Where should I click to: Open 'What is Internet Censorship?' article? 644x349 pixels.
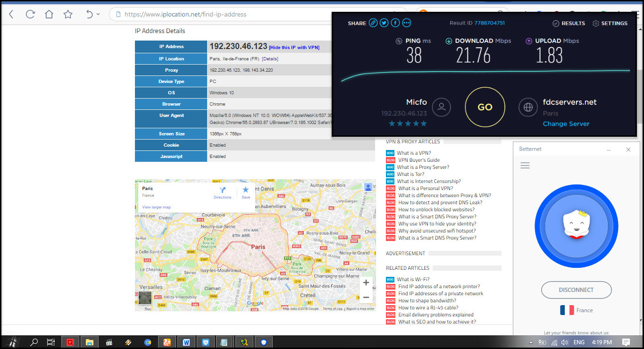(x=429, y=181)
